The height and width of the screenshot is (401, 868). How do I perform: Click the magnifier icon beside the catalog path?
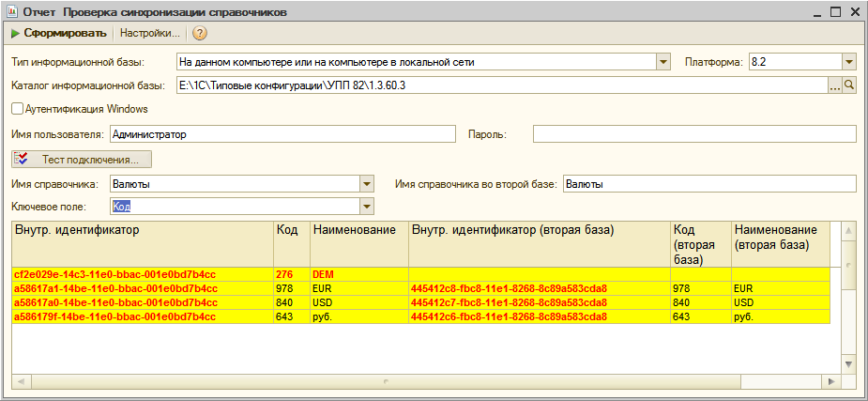point(848,85)
